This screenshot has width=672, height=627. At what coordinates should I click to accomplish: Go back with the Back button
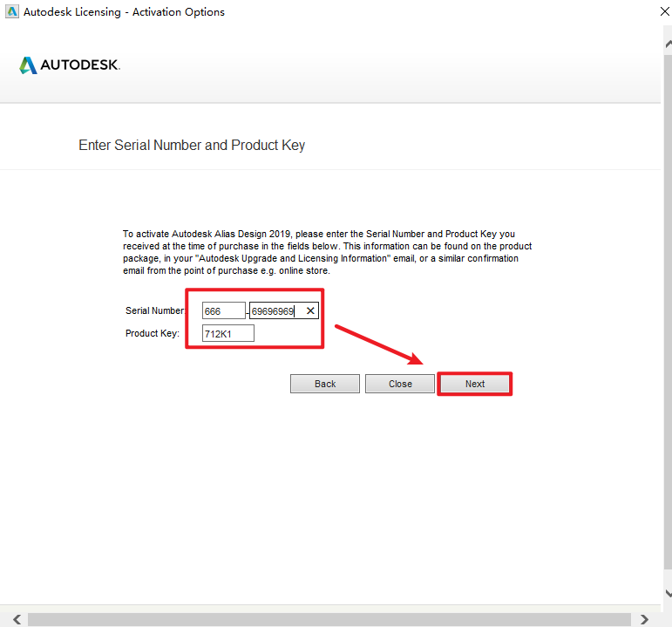coord(325,384)
